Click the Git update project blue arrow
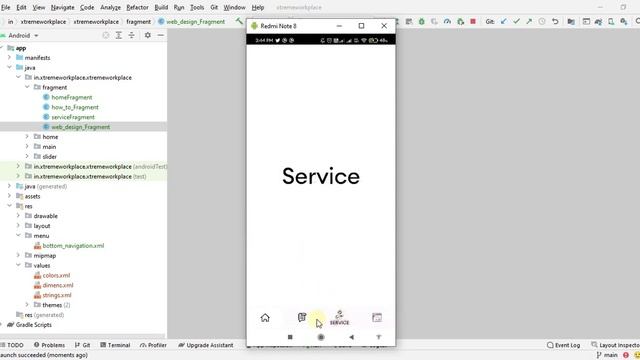This screenshot has width=640, height=360. pyautogui.click(x=504, y=22)
